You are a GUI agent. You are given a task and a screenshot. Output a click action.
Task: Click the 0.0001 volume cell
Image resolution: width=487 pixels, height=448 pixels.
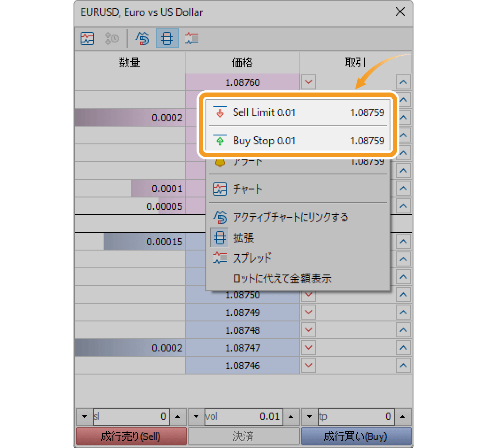coord(130,189)
